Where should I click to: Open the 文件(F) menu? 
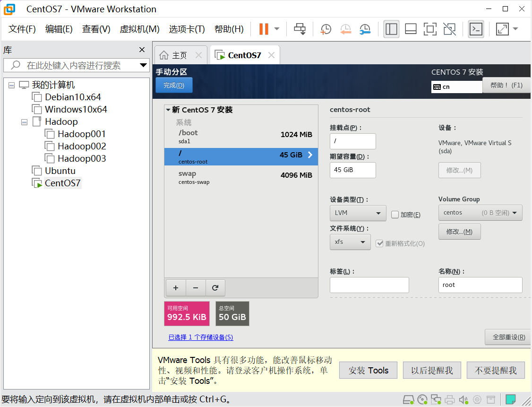point(22,29)
